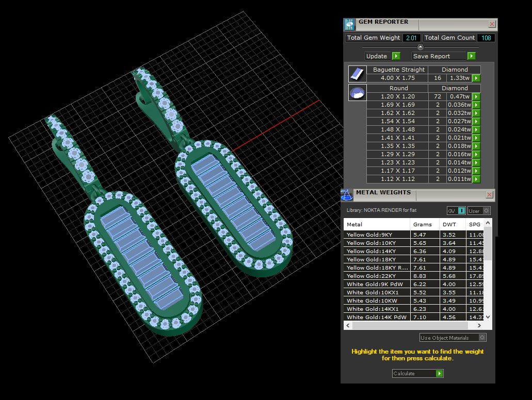
Task: Click the Round gem shape icon
Action: point(357,93)
